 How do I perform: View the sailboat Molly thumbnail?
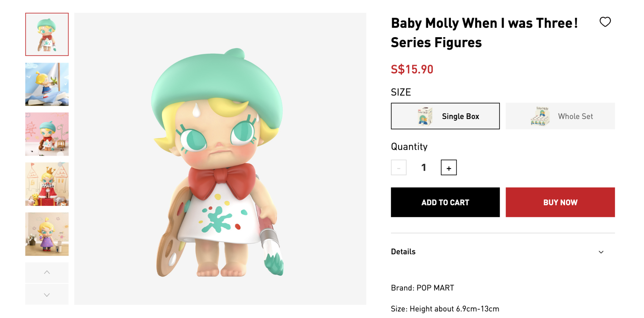47,84
